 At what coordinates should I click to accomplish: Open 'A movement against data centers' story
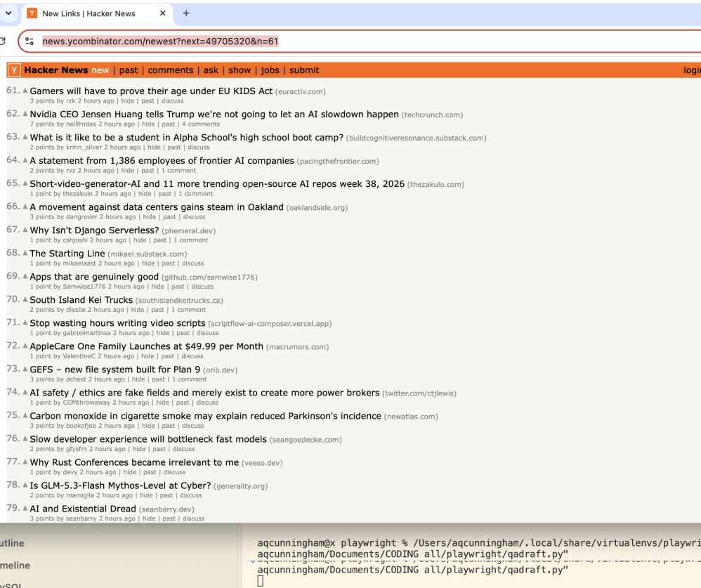(157, 207)
